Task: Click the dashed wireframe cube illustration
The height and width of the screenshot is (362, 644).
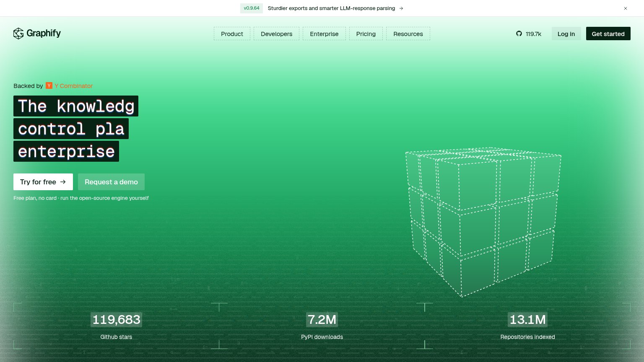Action: coord(483,222)
